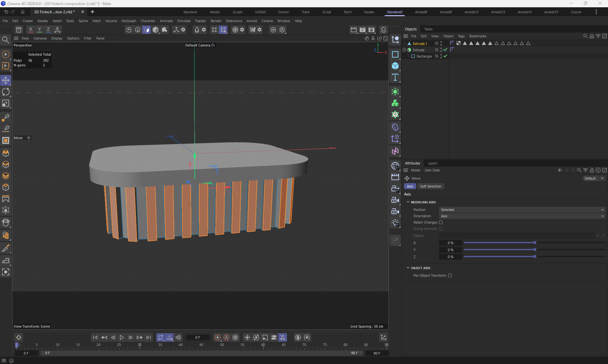The width and height of the screenshot is (608, 364).
Task: Click the Soft Selection button
Action: click(x=430, y=186)
